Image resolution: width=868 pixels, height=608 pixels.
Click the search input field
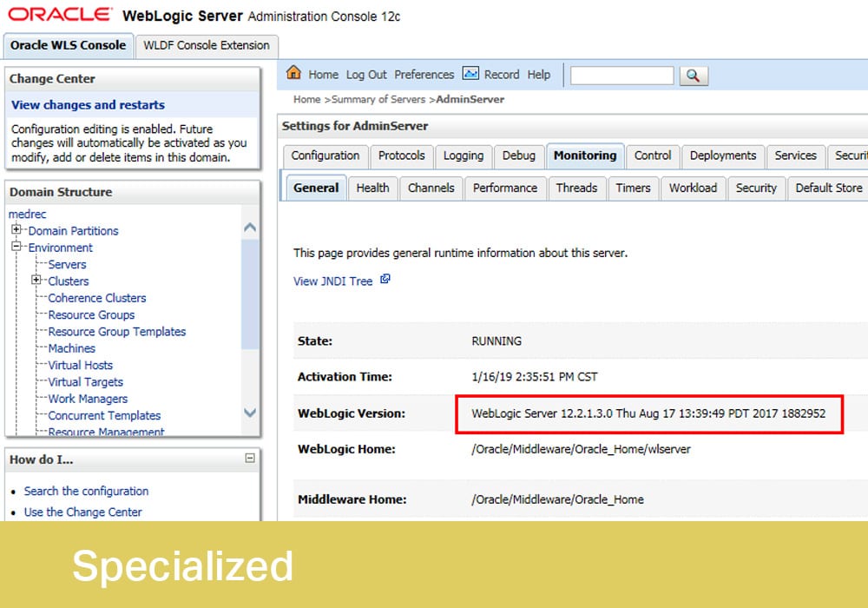pyautogui.click(x=621, y=76)
